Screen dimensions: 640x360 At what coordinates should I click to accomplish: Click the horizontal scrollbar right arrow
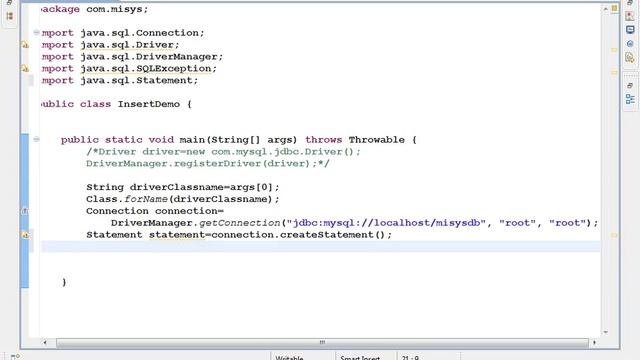(x=594, y=342)
